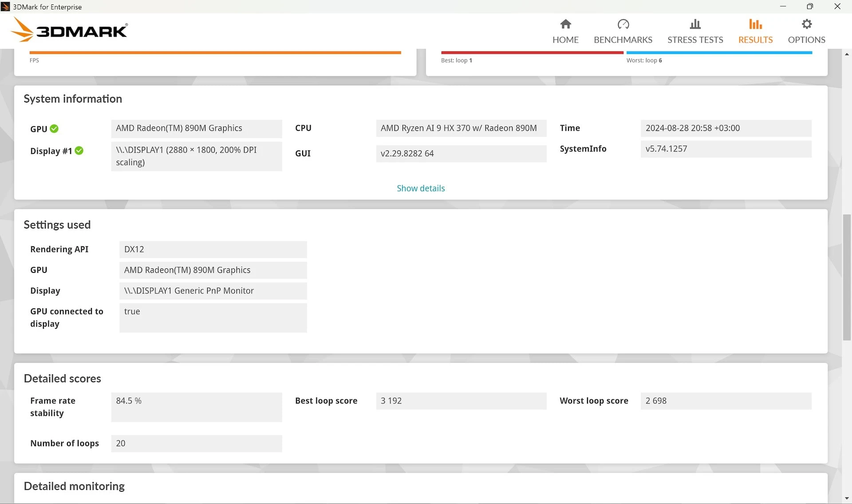This screenshot has width=852, height=504.
Task: Click the scroll up arrow
Action: (x=847, y=54)
